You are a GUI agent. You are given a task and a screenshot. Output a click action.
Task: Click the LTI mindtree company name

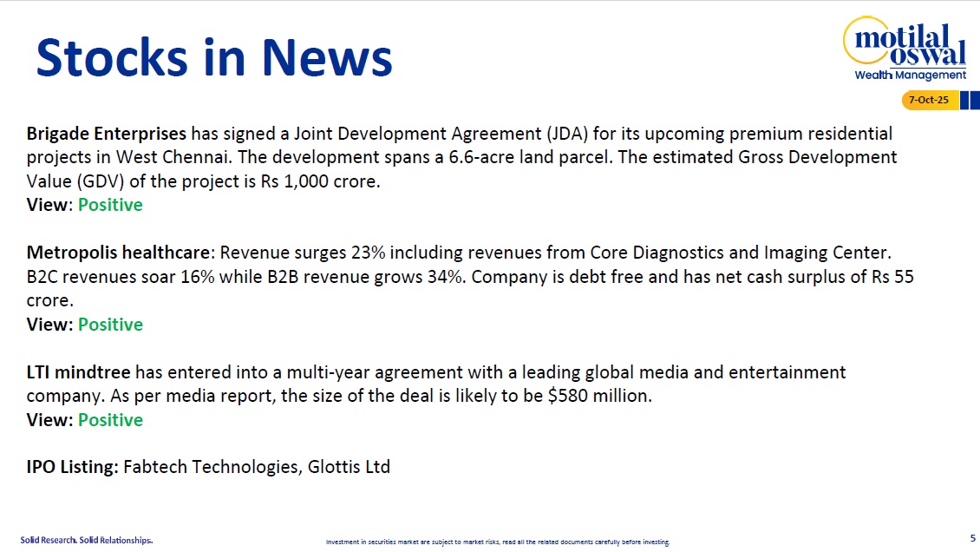click(x=78, y=372)
